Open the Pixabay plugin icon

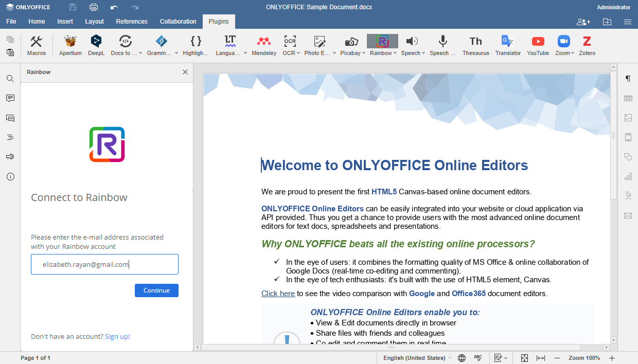click(x=352, y=42)
